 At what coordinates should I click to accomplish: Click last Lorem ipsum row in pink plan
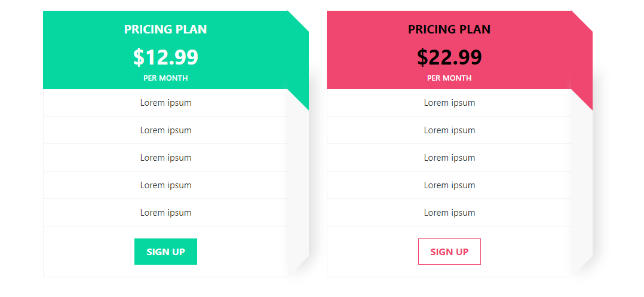coord(449,213)
